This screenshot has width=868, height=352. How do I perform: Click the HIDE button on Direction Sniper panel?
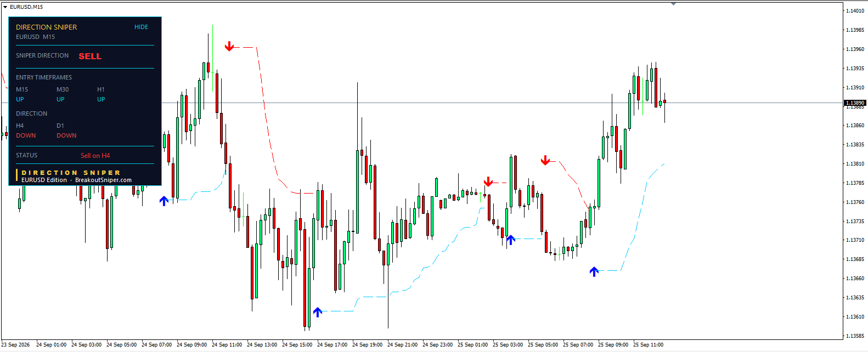[141, 27]
